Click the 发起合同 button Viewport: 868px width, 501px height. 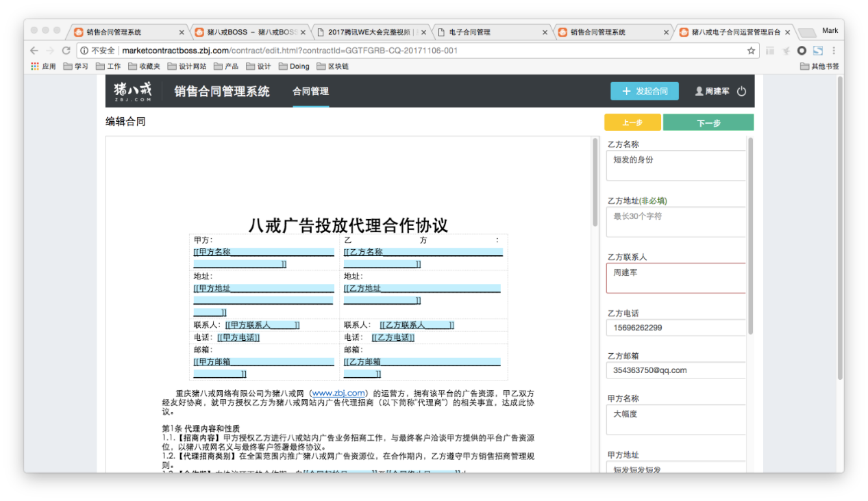coord(645,91)
